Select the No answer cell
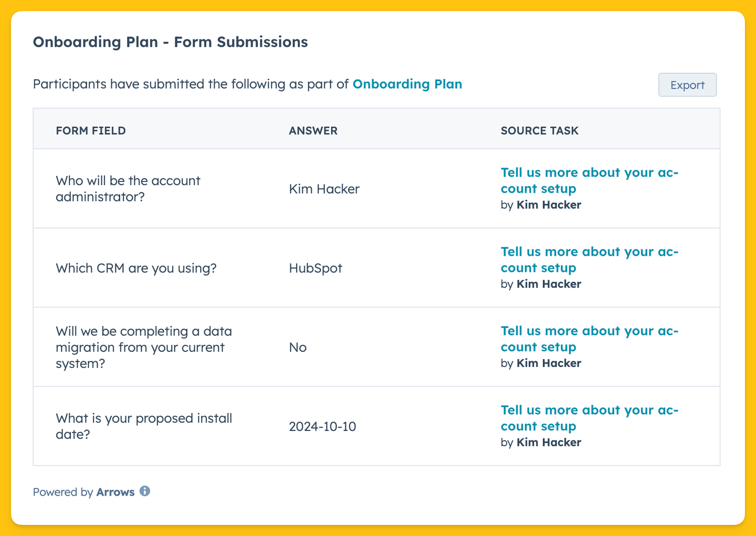756x536 pixels. pyautogui.click(x=298, y=348)
